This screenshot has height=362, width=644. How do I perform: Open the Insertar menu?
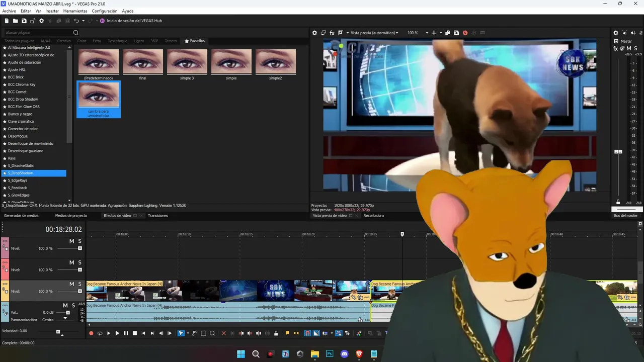tap(52, 11)
